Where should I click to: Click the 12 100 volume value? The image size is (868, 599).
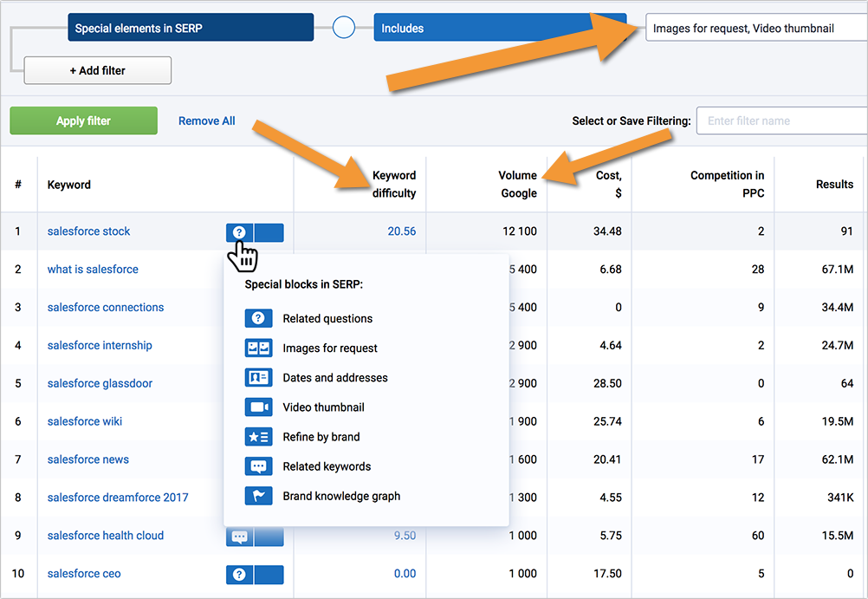coord(519,231)
